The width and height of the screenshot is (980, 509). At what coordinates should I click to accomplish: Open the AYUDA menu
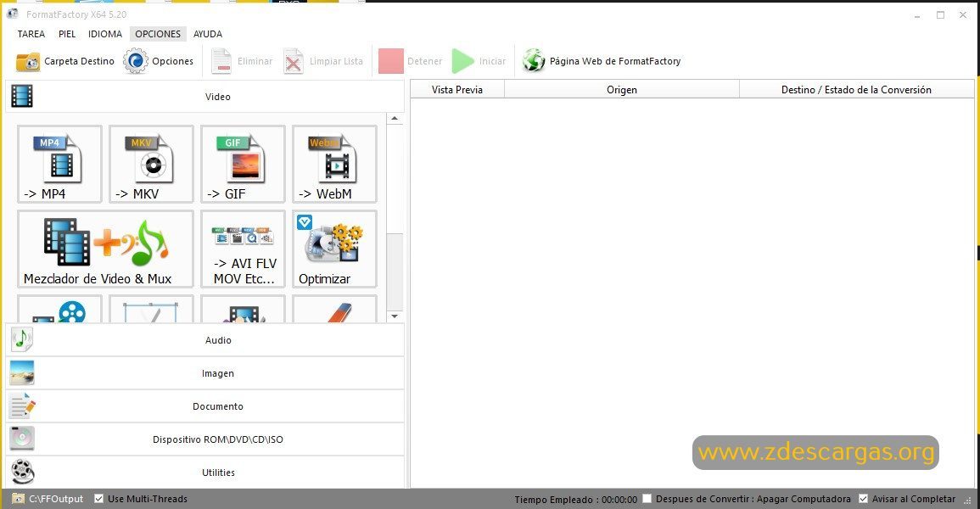click(208, 34)
